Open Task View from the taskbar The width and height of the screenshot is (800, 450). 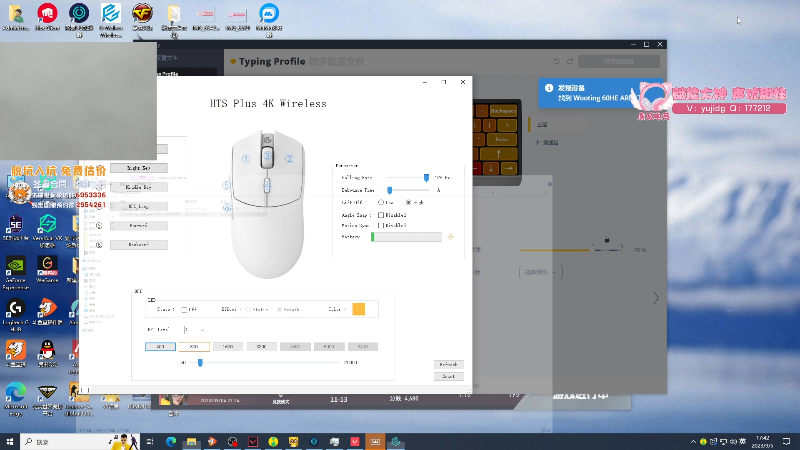tap(149, 441)
